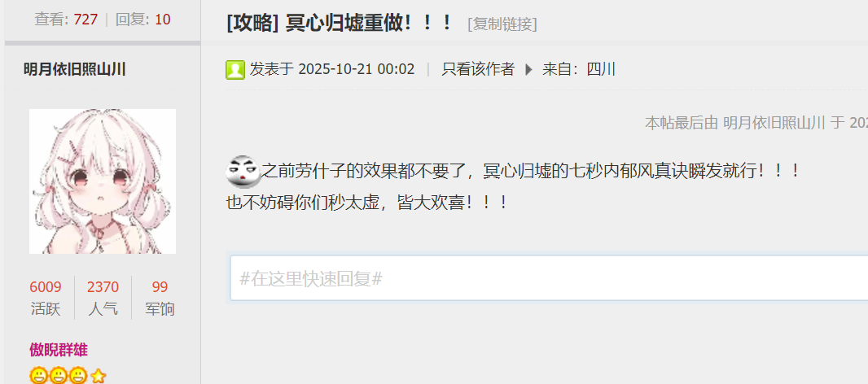Click the 6009 活跃 stat
868x384 pixels.
[x=46, y=298]
